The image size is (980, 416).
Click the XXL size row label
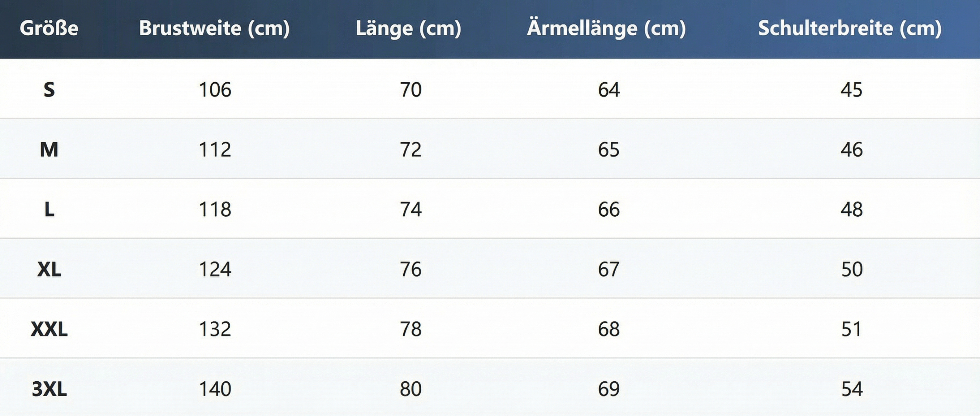click(x=49, y=329)
